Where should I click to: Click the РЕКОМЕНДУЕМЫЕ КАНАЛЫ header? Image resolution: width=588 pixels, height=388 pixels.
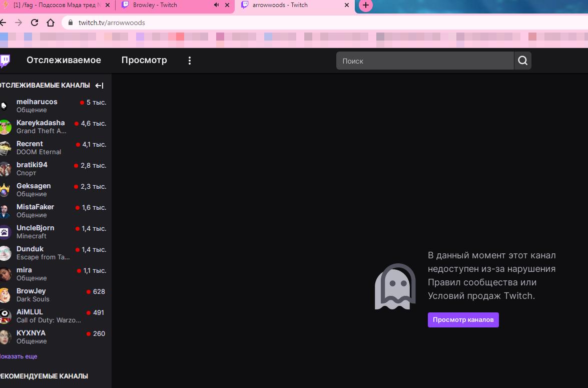coord(44,376)
